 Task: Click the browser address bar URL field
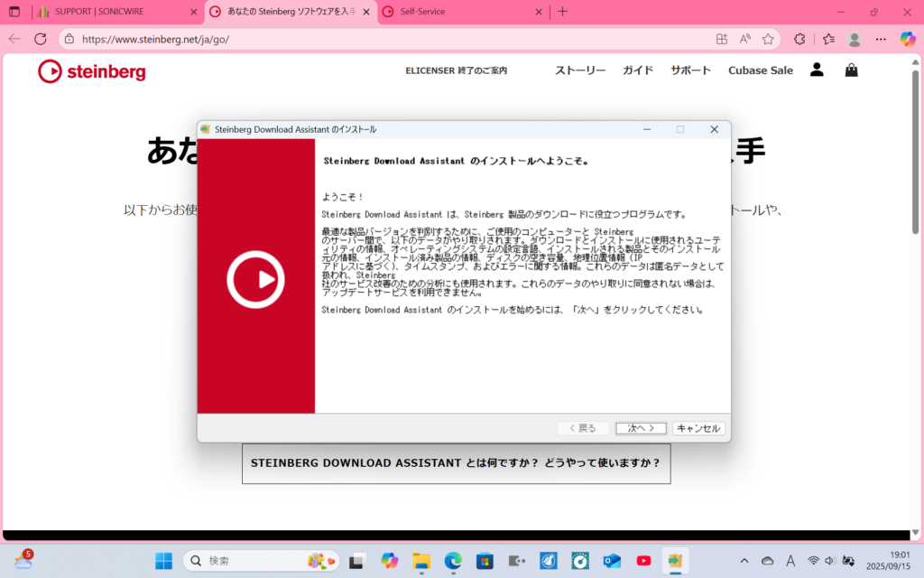361,39
